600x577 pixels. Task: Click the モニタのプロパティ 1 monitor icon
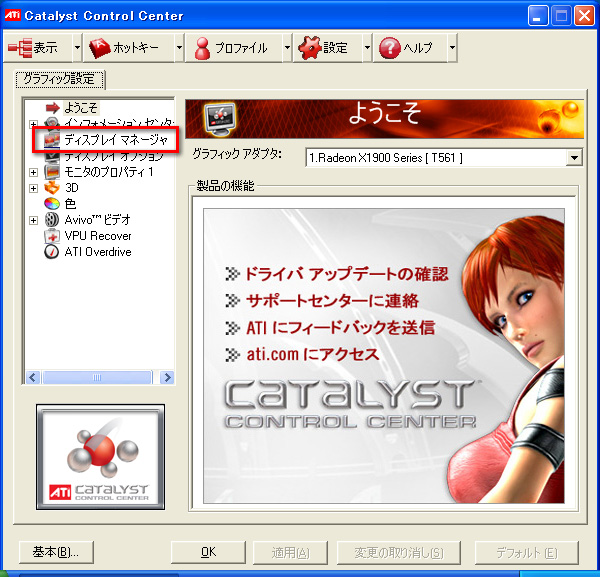tap(52, 172)
